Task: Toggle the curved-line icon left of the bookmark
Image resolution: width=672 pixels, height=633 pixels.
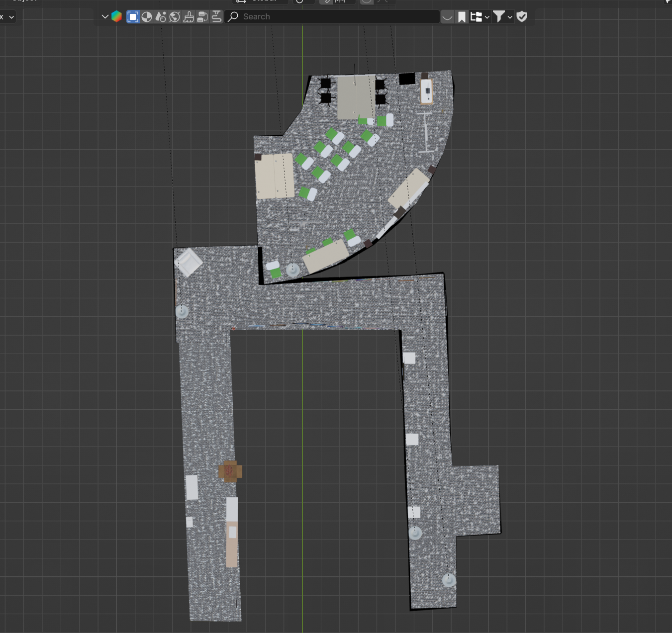Action: point(447,16)
